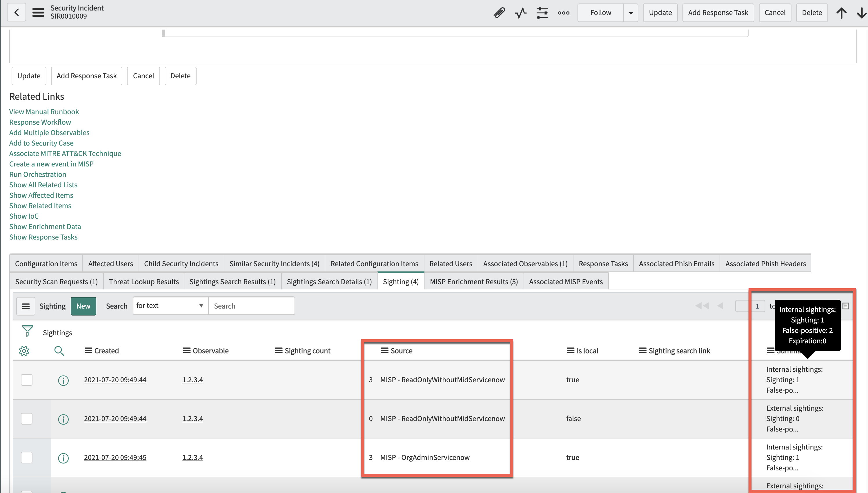Toggle column search magnifier icon
Viewport: 868px width, 493px height.
(59, 351)
